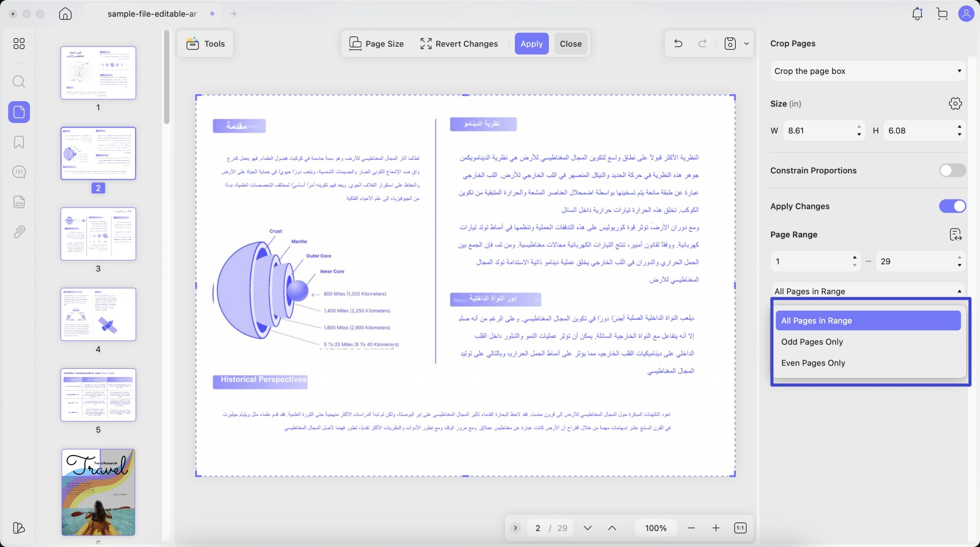Increase width value with up stepper

pos(859,127)
